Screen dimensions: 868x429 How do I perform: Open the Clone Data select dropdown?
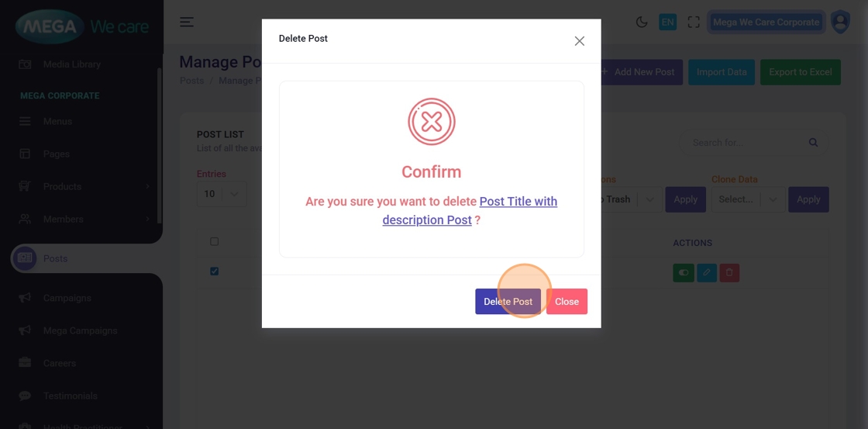pyautogui.click(x=746, y=199)
